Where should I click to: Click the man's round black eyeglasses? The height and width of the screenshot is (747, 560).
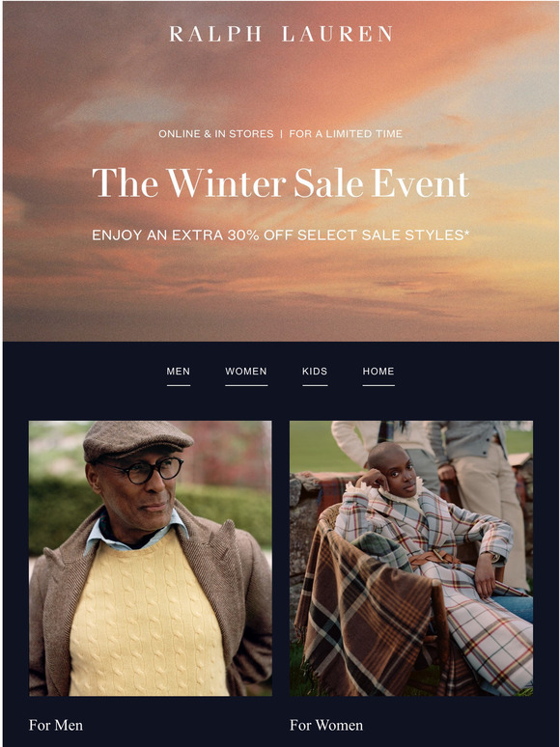[x=143, y=470]
